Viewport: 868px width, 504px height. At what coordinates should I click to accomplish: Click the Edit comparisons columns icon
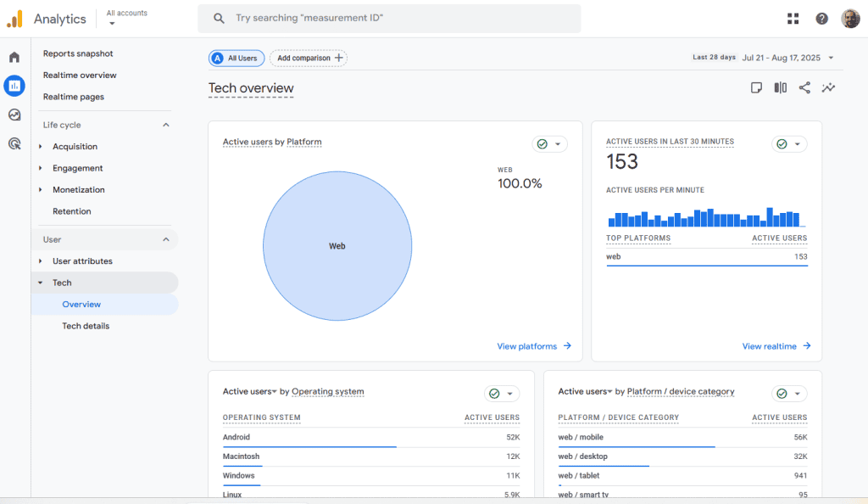click(780, 87)
